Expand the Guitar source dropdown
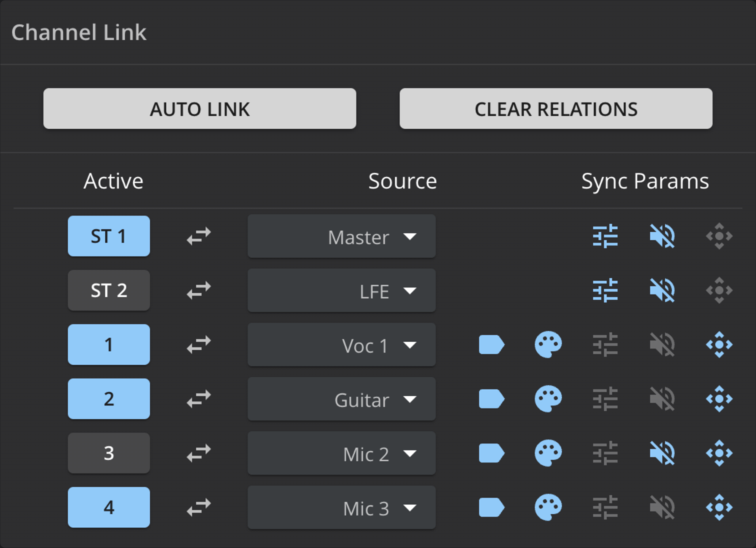 pyautogui.click(x=341, y=399)
